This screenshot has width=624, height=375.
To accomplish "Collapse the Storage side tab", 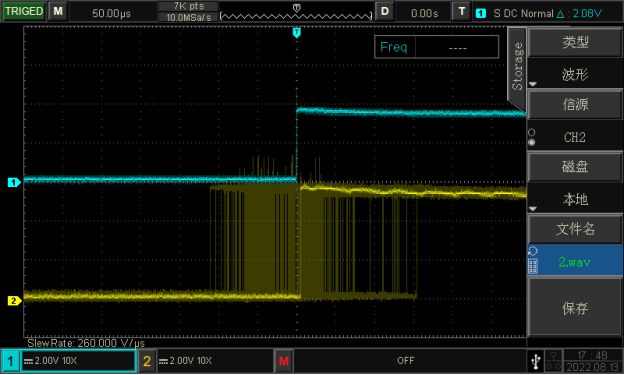I will pyautogui.click(x=517, y=68).
